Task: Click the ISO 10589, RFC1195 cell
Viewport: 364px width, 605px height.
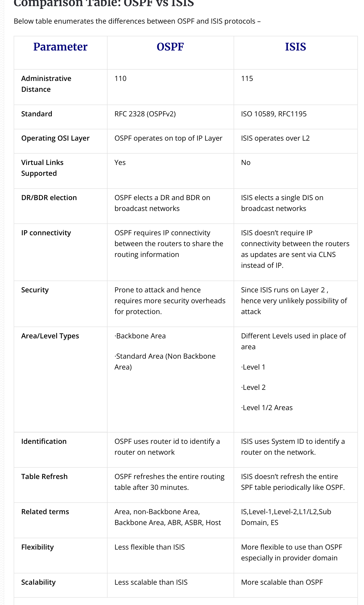Action: 274,114
